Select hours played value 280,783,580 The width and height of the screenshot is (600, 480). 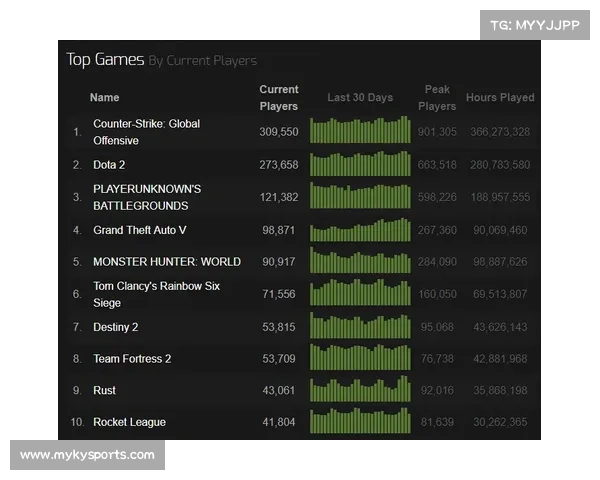point(500,165)
